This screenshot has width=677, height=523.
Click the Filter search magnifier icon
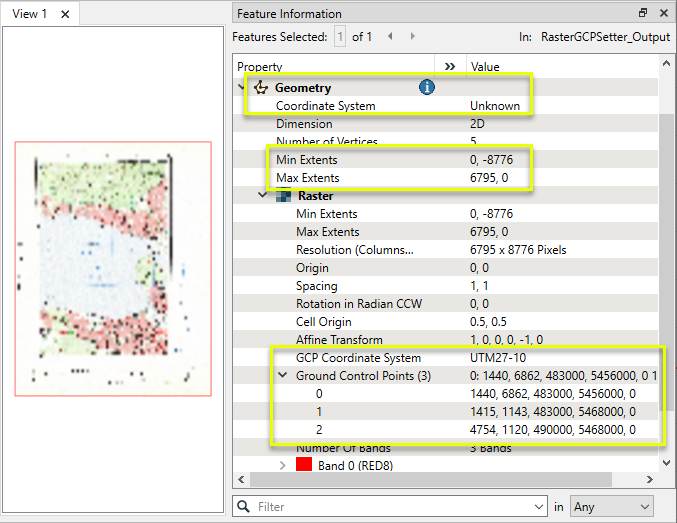click(243, 507)
